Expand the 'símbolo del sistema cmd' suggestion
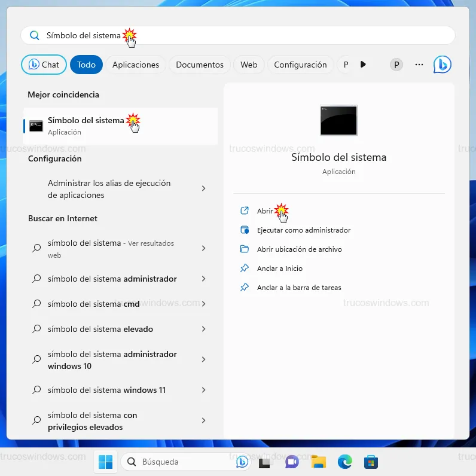 pyautogui.click(x=203, y=304)
